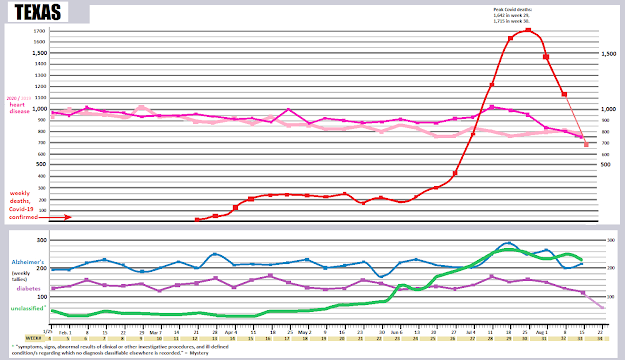Click the '1/25' first date label
The width and height of the screenshot is (625, 360).
point(47,332)
